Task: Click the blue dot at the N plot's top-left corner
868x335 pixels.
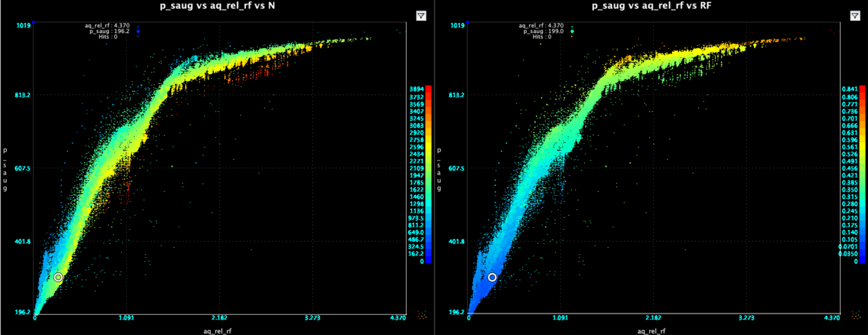Action: pos(34,22)
